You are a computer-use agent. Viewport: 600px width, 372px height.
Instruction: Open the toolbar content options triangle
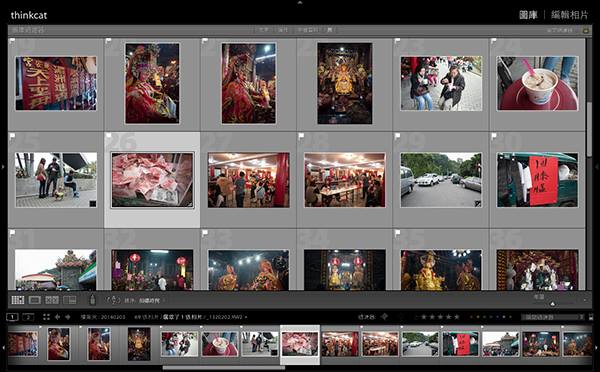coord(585,300)
